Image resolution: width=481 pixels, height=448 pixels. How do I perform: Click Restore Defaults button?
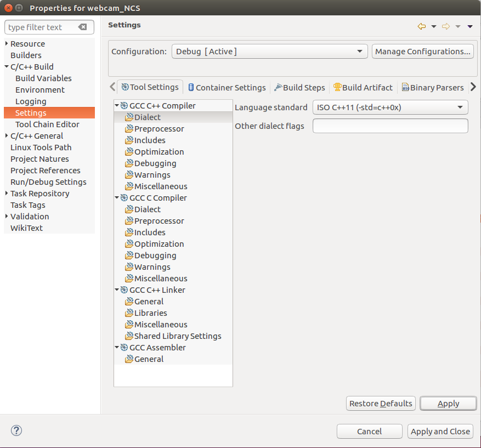(x=381, y=404)
